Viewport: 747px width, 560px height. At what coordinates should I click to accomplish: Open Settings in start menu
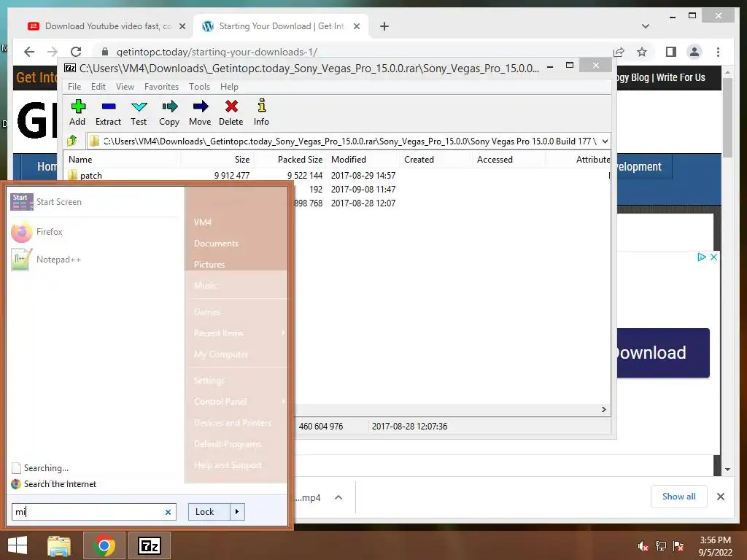pyautogui.click(x=209, y=381)
